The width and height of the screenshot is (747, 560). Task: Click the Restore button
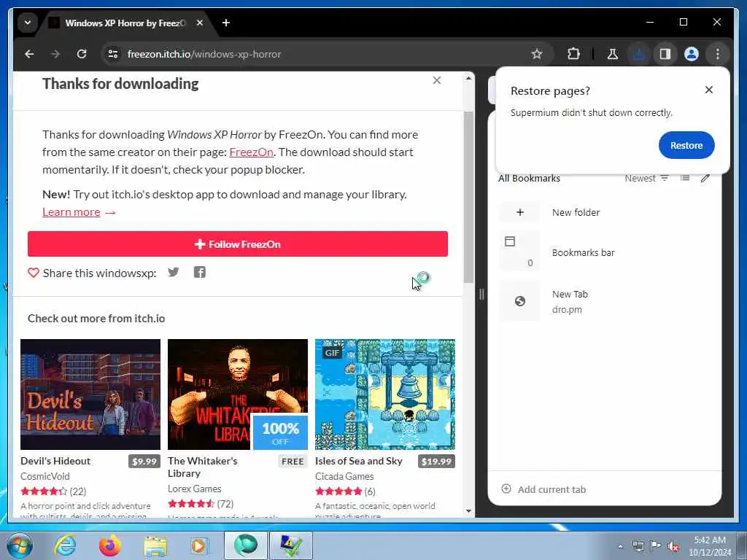[x=686, y=145]
